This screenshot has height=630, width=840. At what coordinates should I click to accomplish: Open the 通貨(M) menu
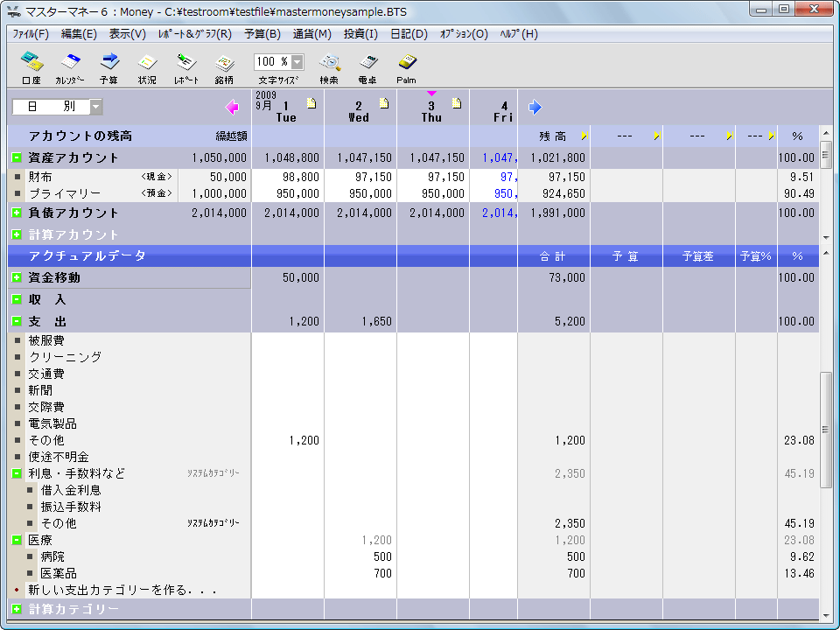[311, 34]
